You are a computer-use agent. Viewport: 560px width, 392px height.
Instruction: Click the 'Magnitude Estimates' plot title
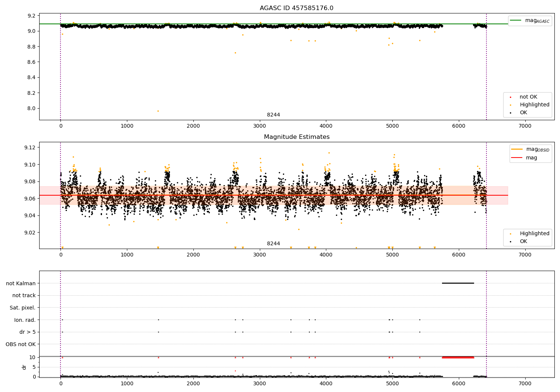(296, 137)
